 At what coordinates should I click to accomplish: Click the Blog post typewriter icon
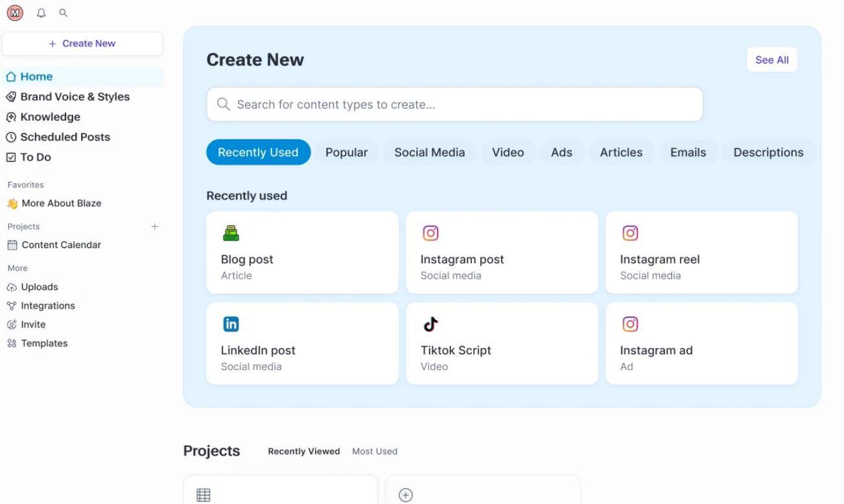(x=231, y=233)
